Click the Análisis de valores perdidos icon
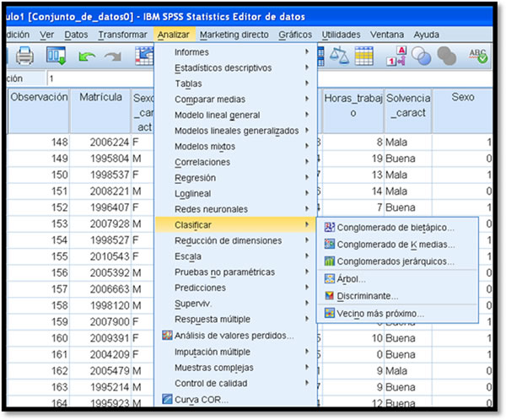This screenshot has width=506, height=420. point(167,335)
